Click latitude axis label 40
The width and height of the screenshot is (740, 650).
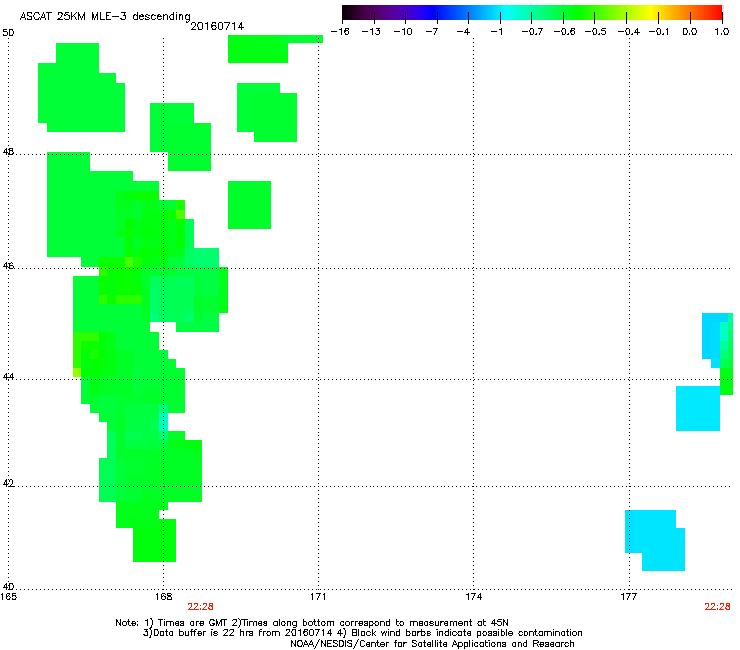pyautogui.click(x=8, y=586)
